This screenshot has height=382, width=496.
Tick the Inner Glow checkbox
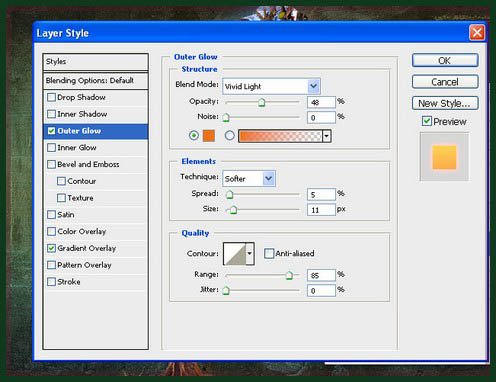51,147
